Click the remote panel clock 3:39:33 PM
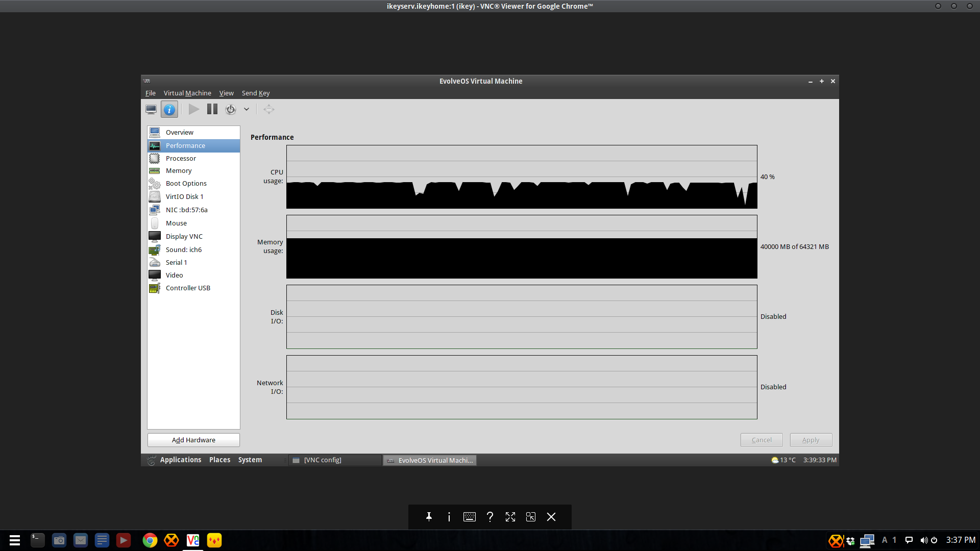 coord(820,460)
